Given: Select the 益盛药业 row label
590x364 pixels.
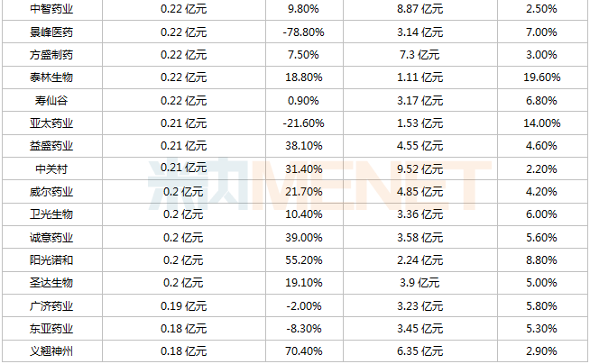Looking at the screenshot, I should pos(51,146).
